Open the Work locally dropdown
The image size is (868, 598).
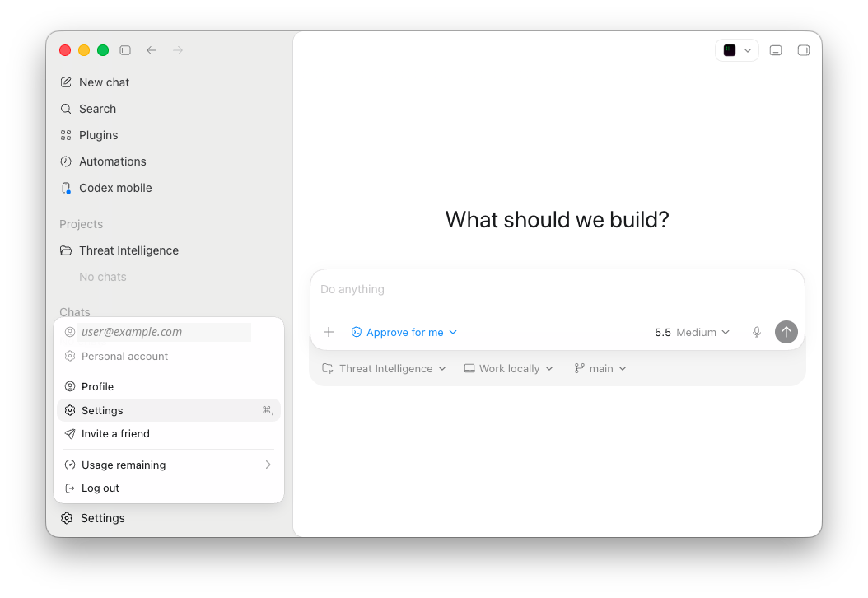coord(509,369)
